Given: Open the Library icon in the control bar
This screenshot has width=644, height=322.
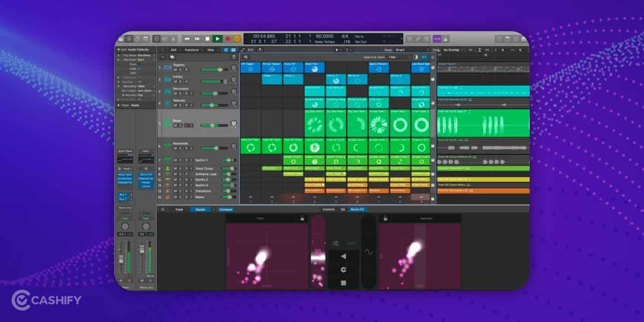Looking at the screenshot, I should [x=128, y=38].
